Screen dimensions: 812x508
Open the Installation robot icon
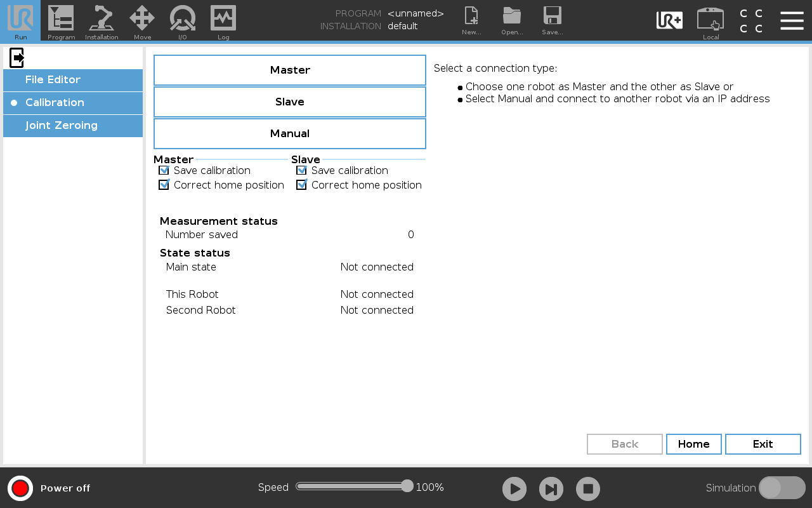(101, 20)
